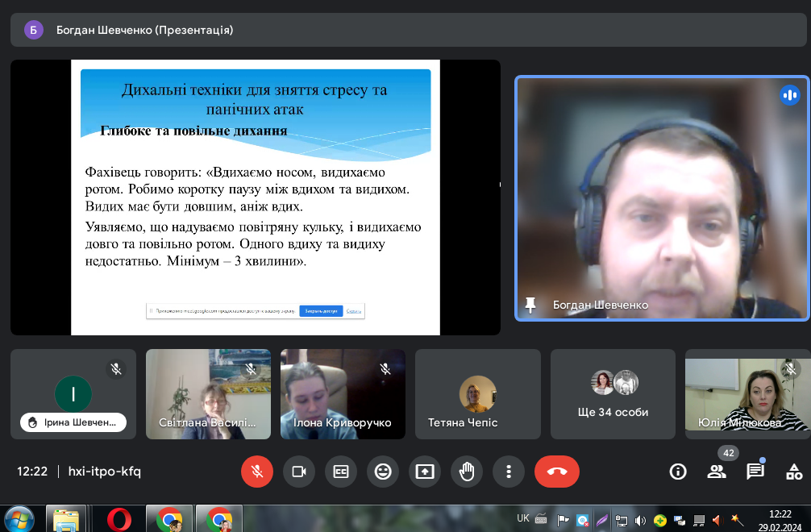This screenshot has width=811, height=532.
Task: Click the meeting code hxi-itpo-kfq
Action: tap(104, 472)
